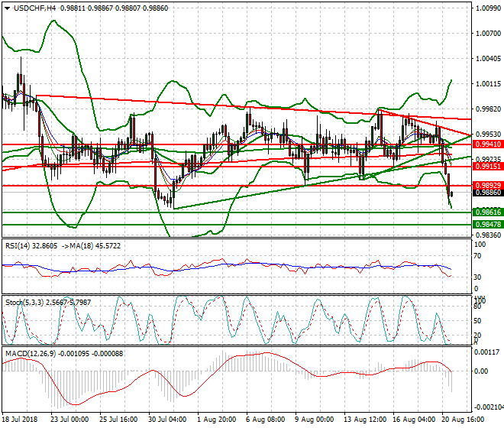Select the 20 Aug 16:00 time label

pos(463,420)
